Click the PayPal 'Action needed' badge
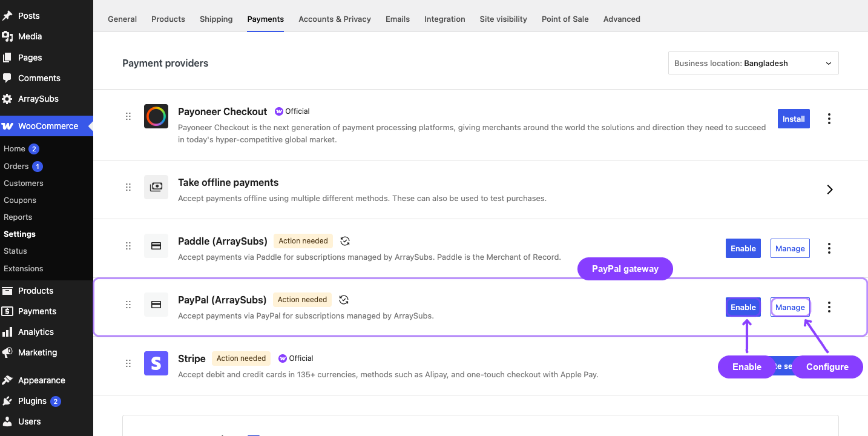The height and width of the screenshot is (436, 868). point(302,300)
